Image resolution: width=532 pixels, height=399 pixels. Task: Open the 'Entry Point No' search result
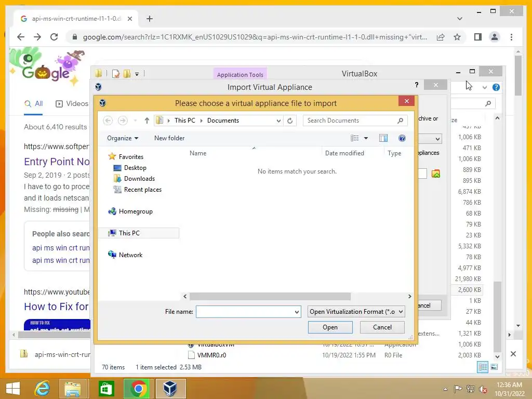[x=57, y=162]
